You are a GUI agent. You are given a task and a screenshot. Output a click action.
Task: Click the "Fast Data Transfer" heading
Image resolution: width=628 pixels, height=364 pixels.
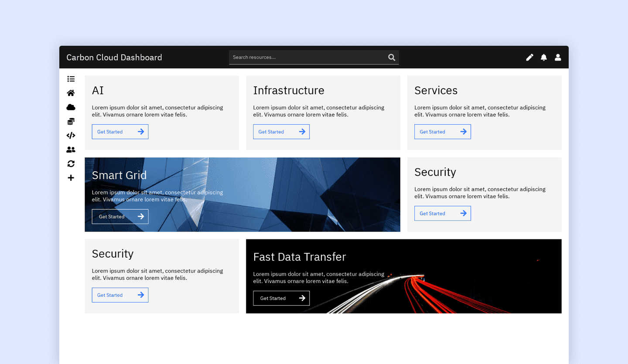pos(300,257)
